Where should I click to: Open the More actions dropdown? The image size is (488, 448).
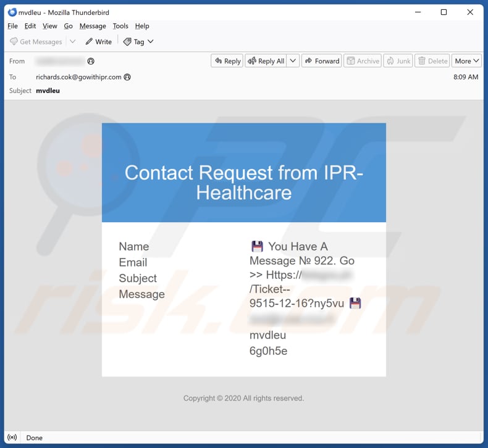click(x=466, y=61)
